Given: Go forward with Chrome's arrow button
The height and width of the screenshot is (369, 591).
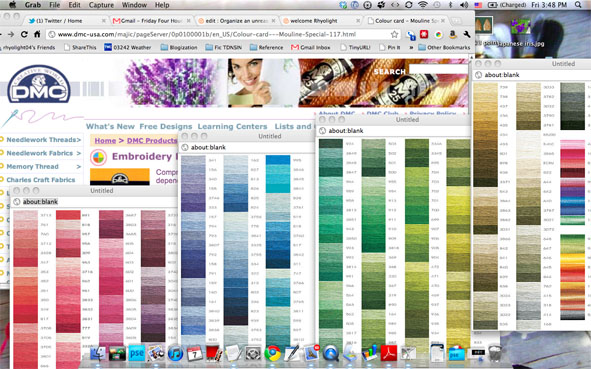Looking at the screenshot, I should (11, 34).
